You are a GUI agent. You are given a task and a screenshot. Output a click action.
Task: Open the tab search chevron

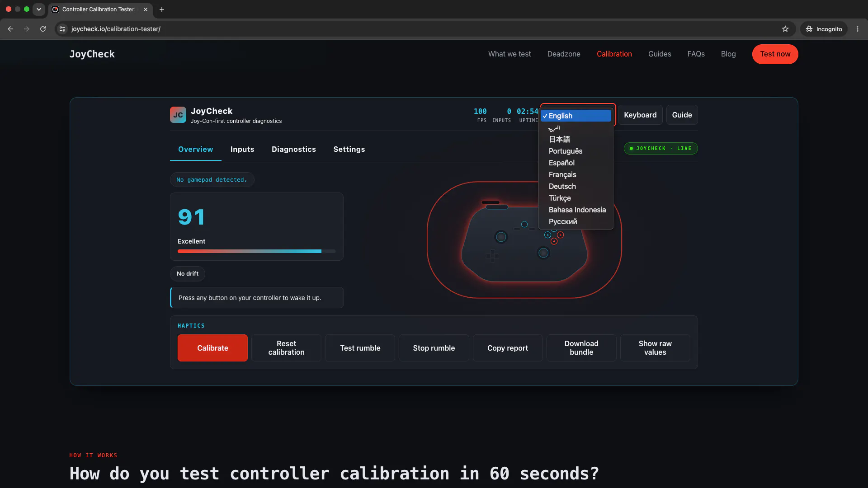click(x=39, y=9)
